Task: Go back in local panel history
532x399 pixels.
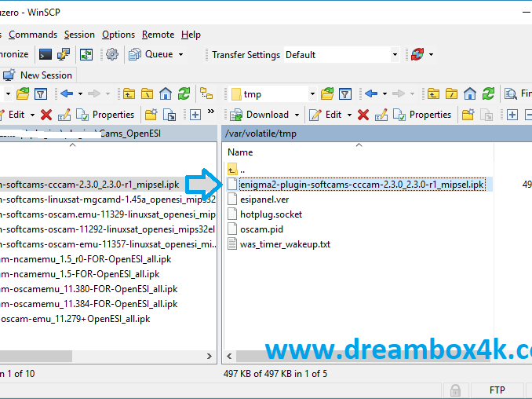Action: tap(67, 93)
